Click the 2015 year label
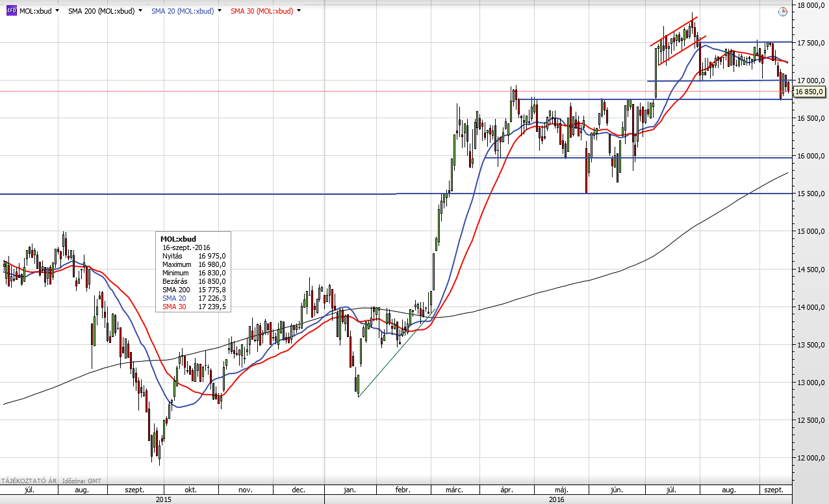This screenshot has width=829, height=504. 162,499
